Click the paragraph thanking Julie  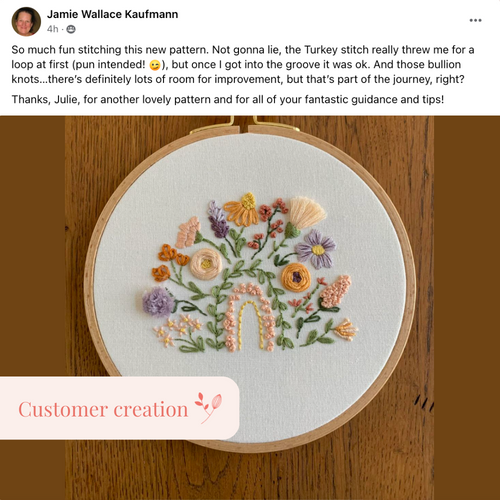coord(228,100)
